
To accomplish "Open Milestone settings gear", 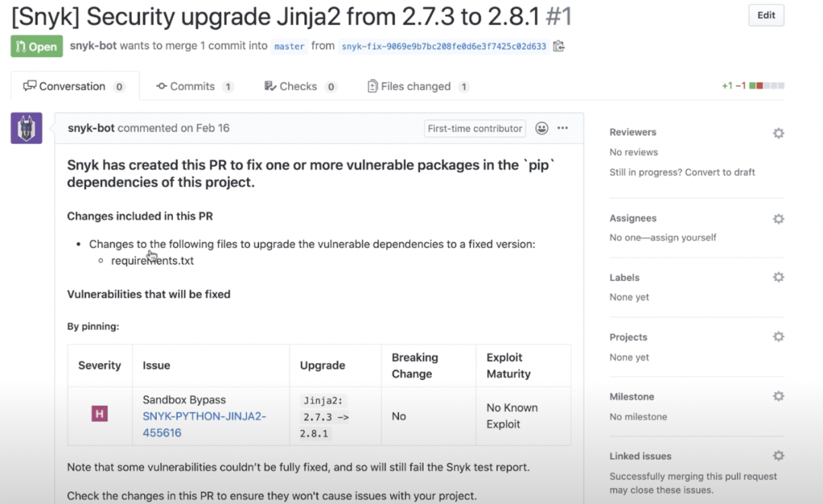I will tap(778, 396).
